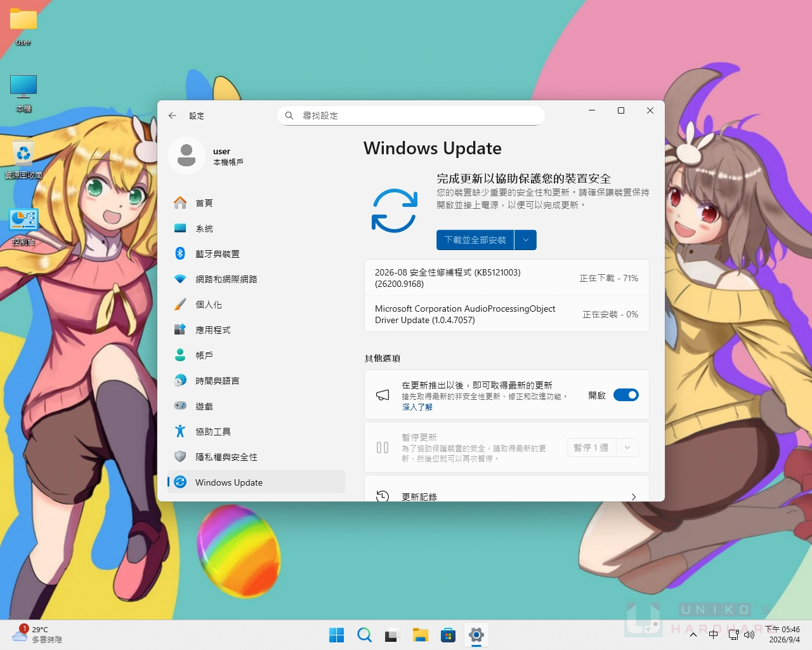The width and height of the screenshot is (812, 650).
Task: Open the 遊戲 gaming controller icon
Action: [180, 406]
